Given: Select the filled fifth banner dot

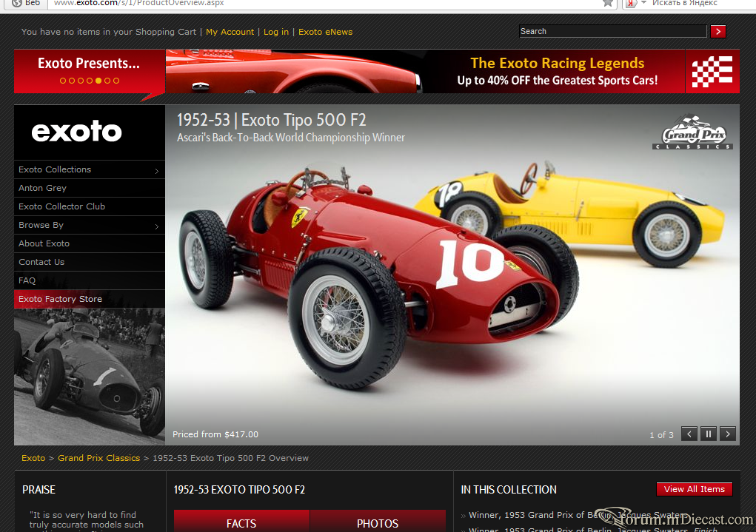Looking at the screenshot, I should [x=98, y=81].
